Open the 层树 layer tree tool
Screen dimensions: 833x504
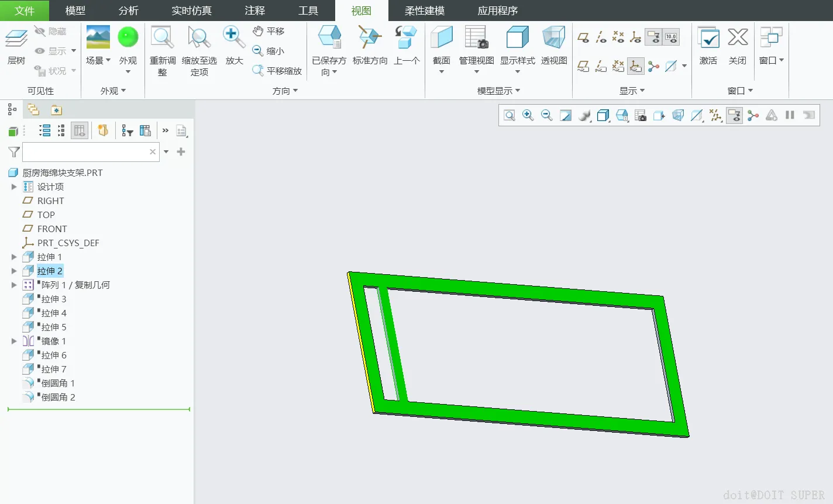pos(16,46)
